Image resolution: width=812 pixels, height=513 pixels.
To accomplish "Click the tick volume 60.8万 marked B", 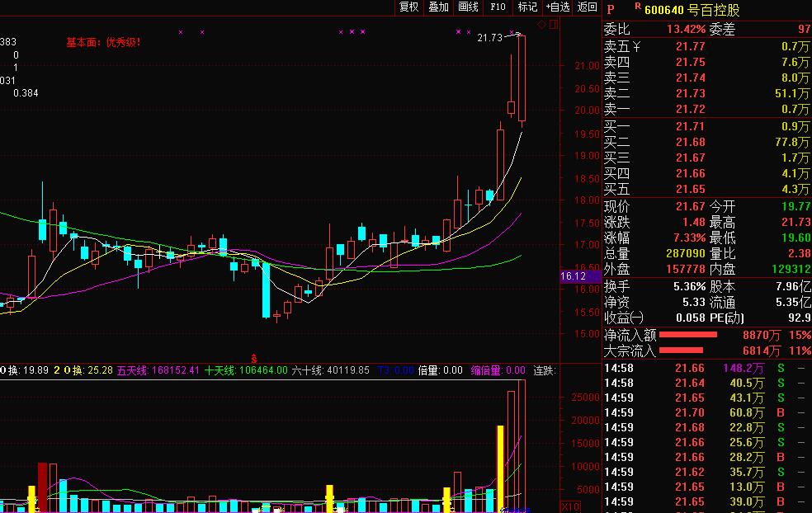I will (747, 412).
